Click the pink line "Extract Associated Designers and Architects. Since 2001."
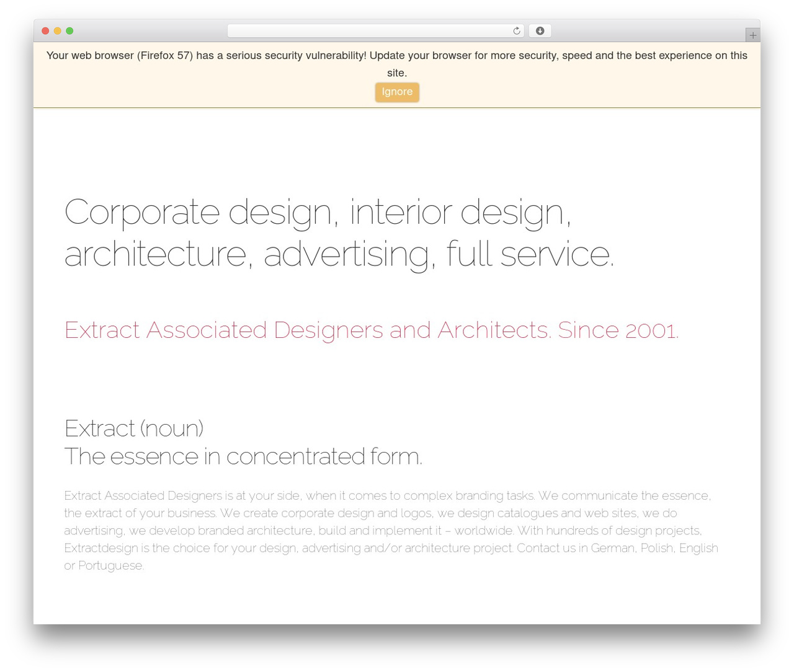This screenshot has height=672, width=794. click(x=372, y=330)
